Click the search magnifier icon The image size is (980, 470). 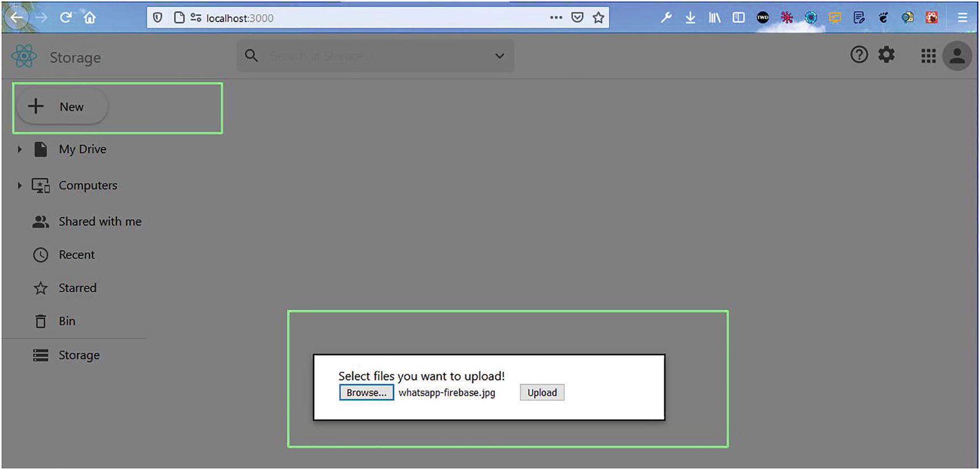pos(251,56)
